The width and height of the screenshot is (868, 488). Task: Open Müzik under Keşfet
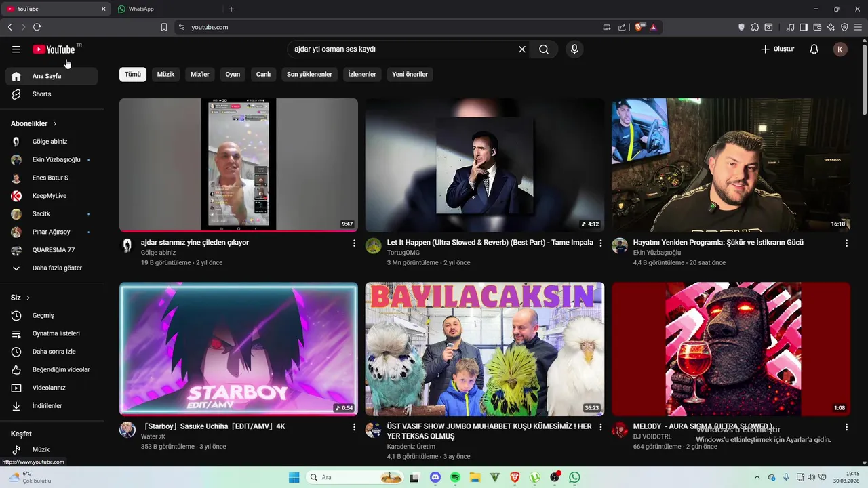click(x=52, y=449)
